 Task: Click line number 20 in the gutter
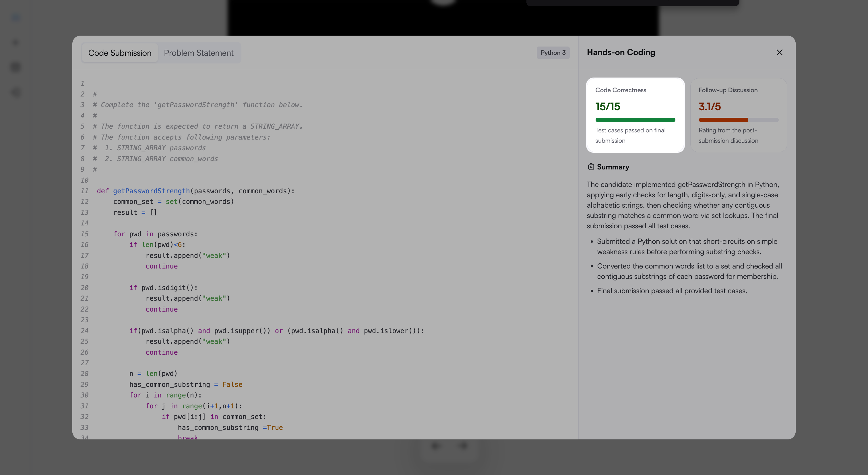pos(84,287)
